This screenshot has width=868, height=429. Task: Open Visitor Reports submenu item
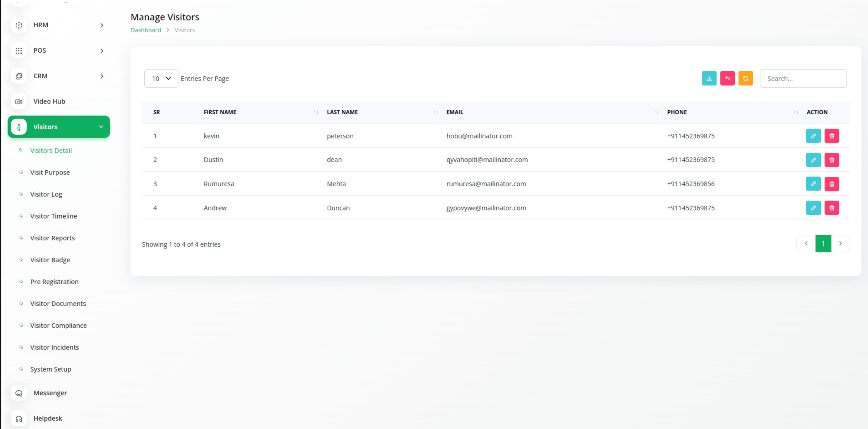[53, 238]
